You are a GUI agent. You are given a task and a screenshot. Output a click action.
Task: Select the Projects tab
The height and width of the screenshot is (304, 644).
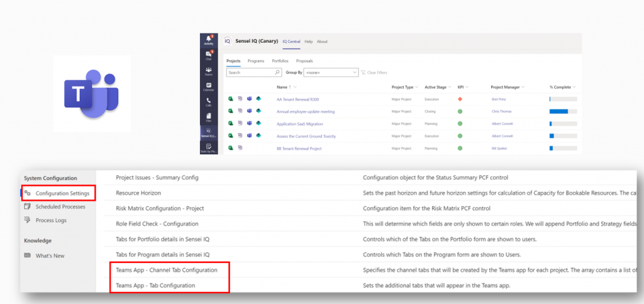pos(234,61)
